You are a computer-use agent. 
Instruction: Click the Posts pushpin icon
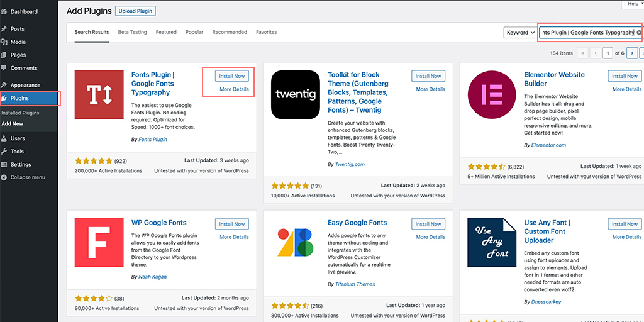4,29
